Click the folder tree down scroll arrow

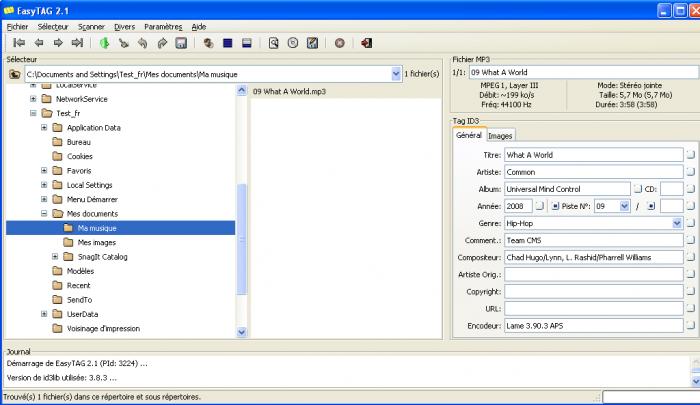(x=242, y=332)
